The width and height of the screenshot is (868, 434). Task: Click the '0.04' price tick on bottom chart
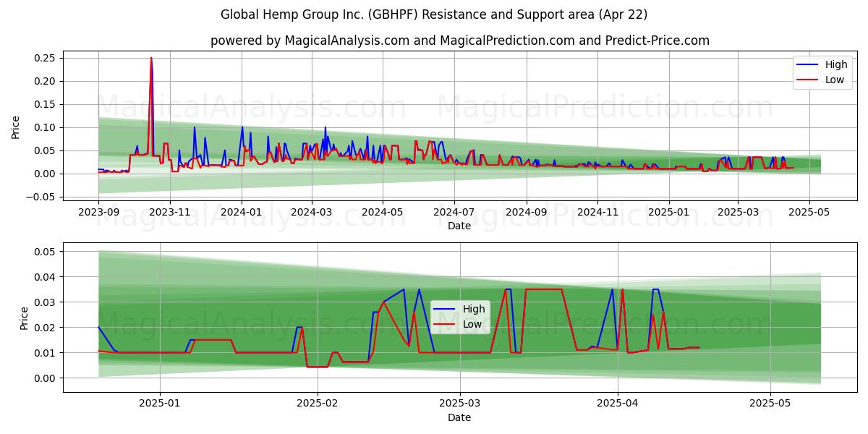pos(46,277)
